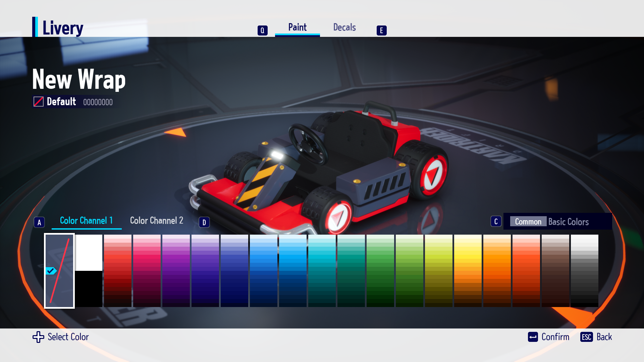Click the cyan checkmark on default swatch
Screen dimensions: 644x362
(51, 271)
